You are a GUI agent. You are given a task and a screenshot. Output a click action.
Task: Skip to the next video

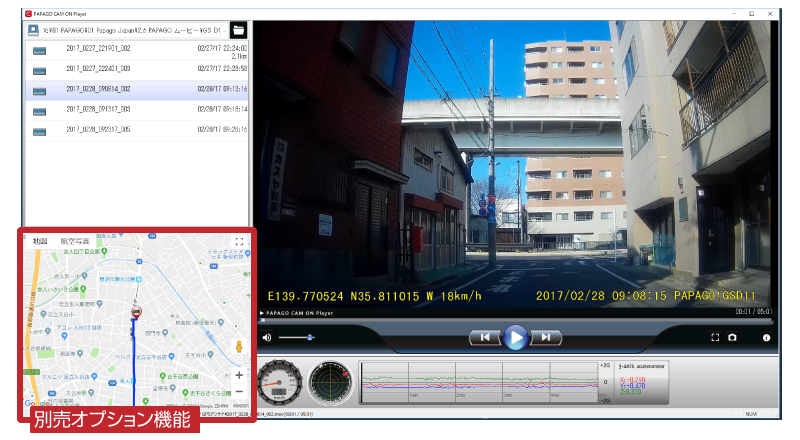click(x=546, y=337)
